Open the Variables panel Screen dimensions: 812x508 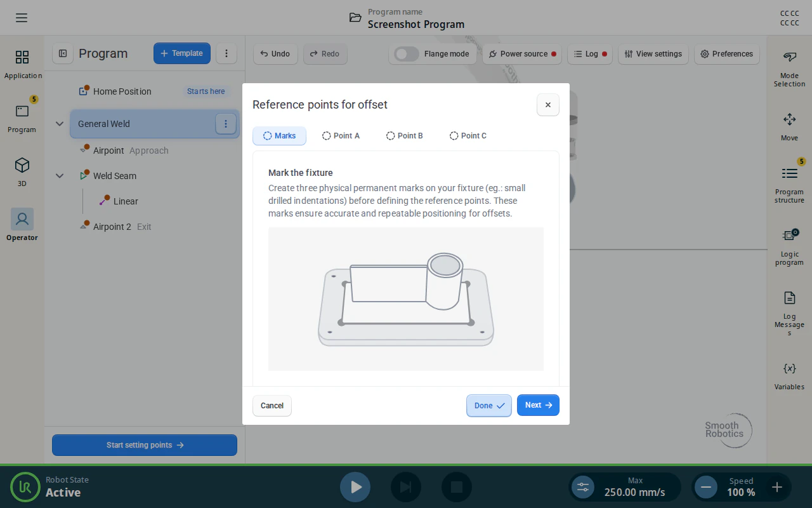tap(789, 376)
